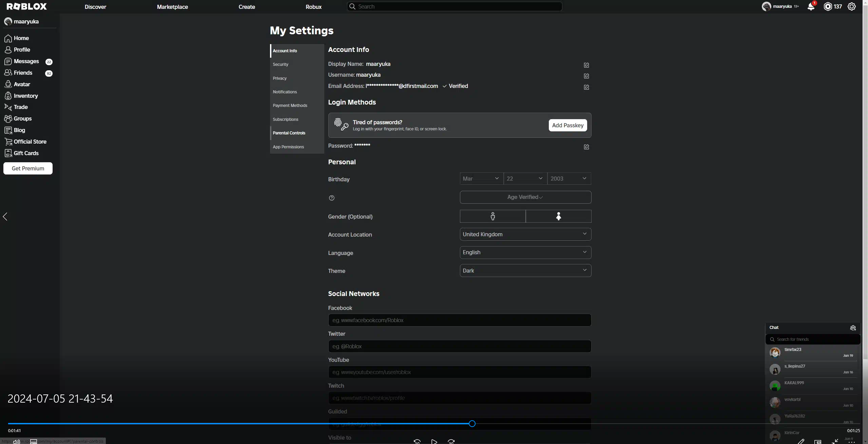Click the YouTube URL input field
This screenshot has height=444, width=868.
460,372
